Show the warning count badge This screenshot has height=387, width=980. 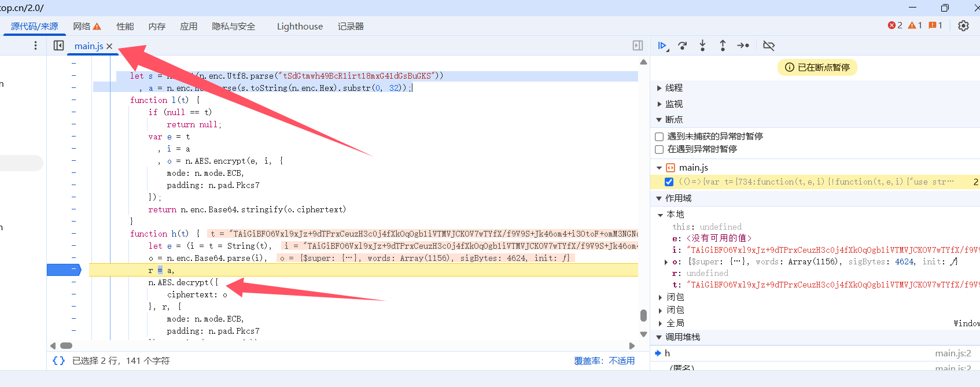point(915,25)
